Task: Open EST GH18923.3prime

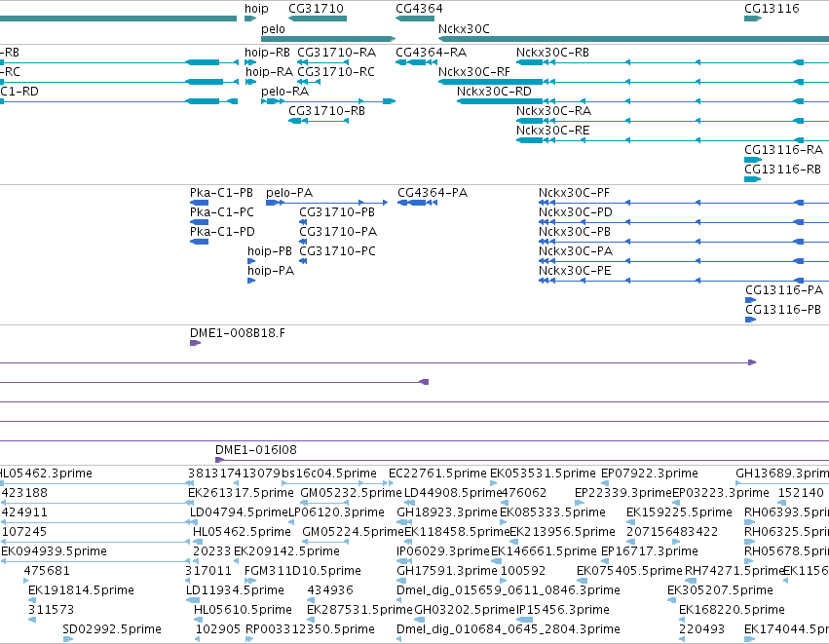Action: coord(447,512)
